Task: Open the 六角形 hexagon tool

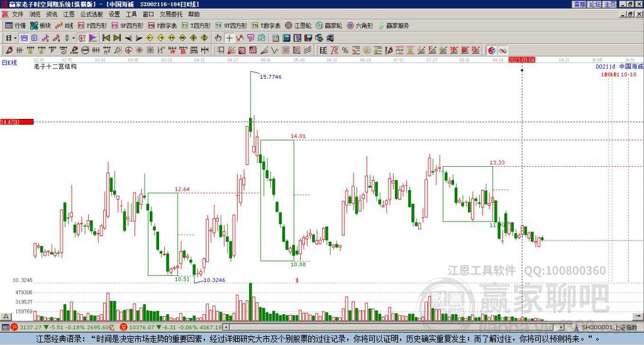Action: [x=360, y=25]
